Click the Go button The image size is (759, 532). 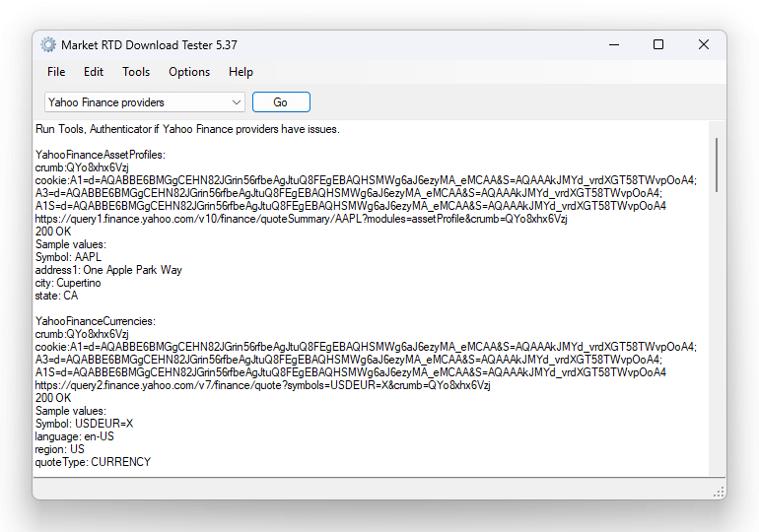[x=281, y=102]
